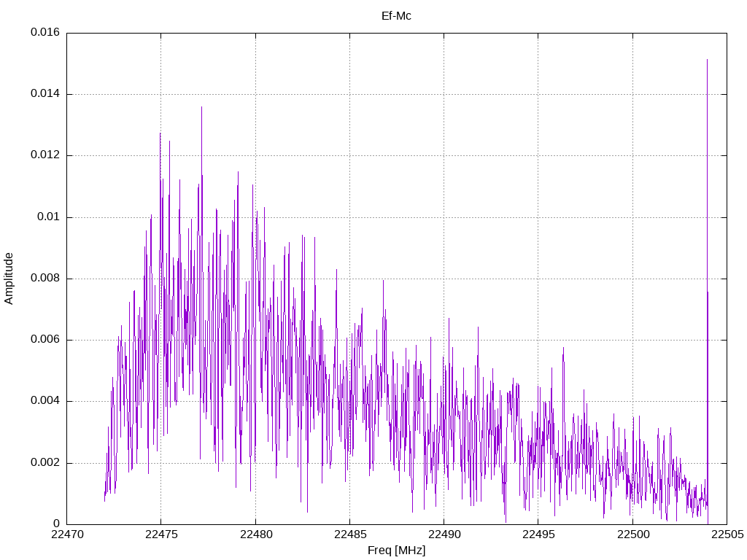This screenshot has height=560, width=747.
Task: Click the "Freq [MHz]" x-axis label
Action: point(396,551)
